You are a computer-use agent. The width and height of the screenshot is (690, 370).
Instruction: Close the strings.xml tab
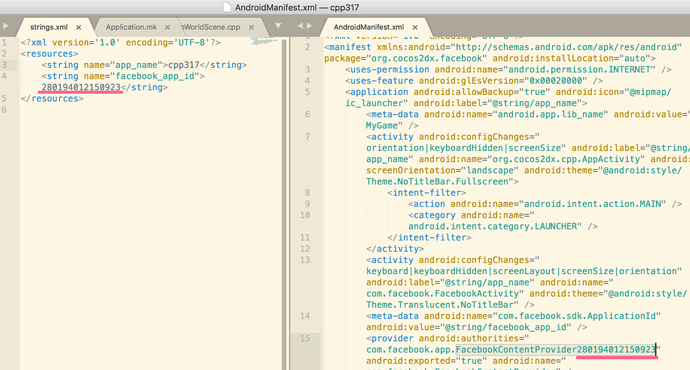coord(78,27)
